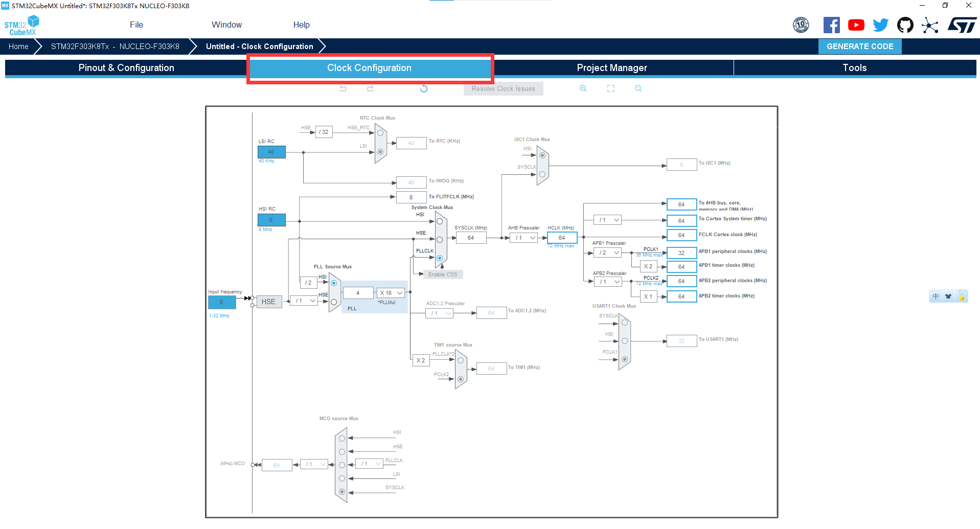Click the 10-year anniversary badge icon

(x=801, y=25)
